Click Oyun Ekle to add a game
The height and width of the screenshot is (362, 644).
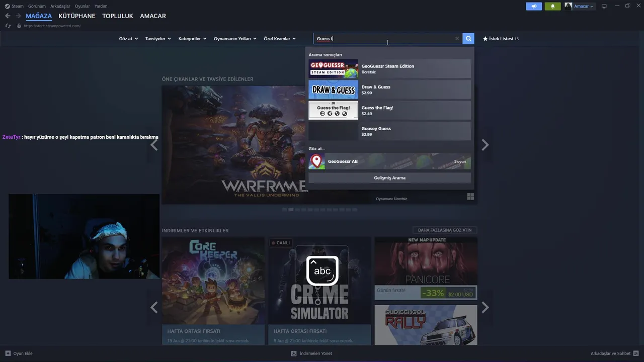(x=19, y=353)
